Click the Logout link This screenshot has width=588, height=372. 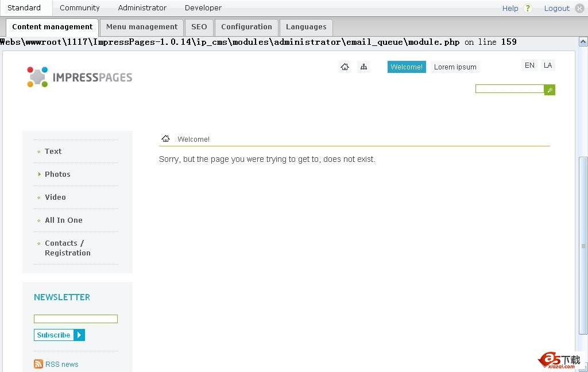(556, 8)
